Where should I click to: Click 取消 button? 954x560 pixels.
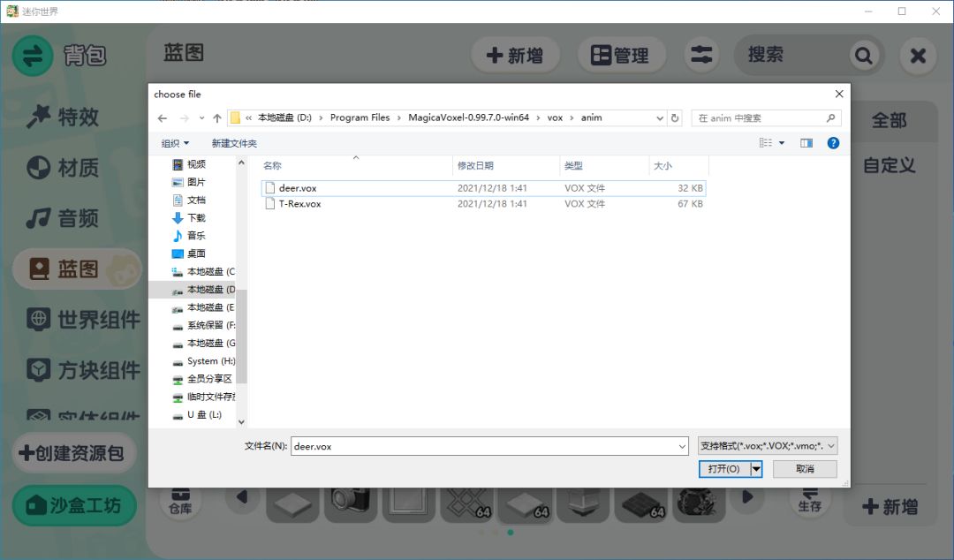805,469
